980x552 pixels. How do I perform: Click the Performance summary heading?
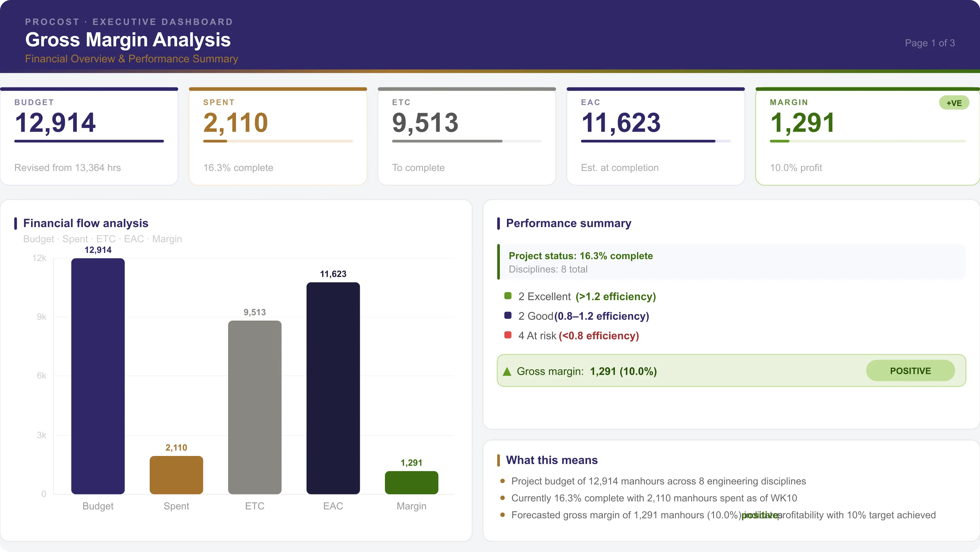(568, 223)
